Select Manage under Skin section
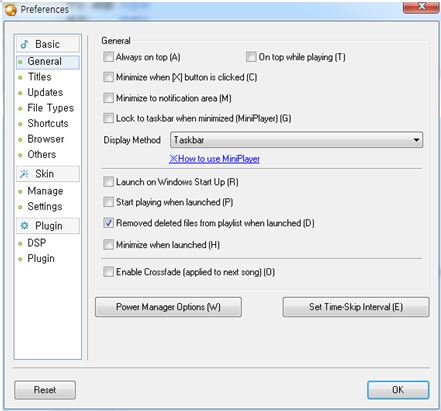441x411 pixels. (45, 191)
